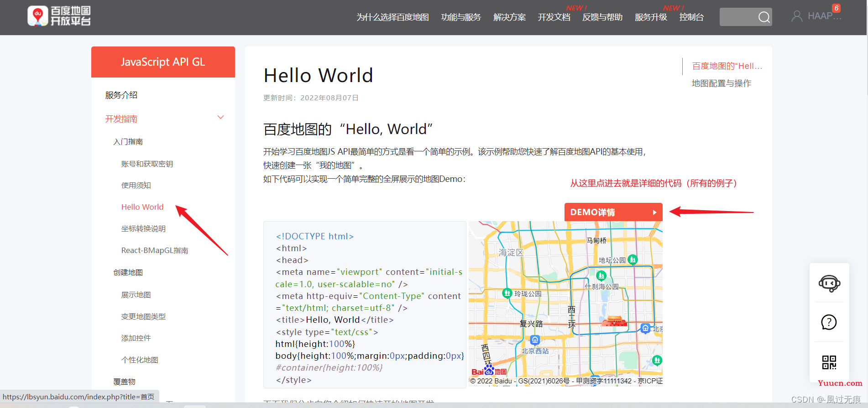Collapse the 开发指南 chevron
This screenshot has width=868, height=408.
tap(221, 118)
